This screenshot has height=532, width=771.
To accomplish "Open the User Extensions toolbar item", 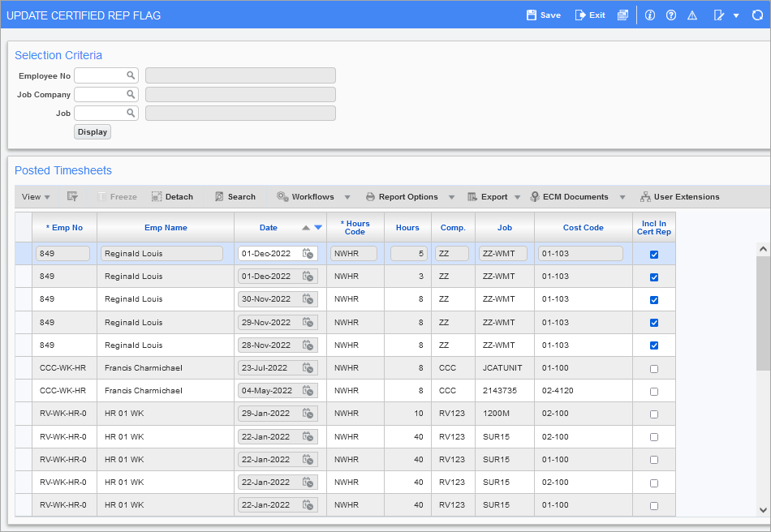I will [679, 197].
